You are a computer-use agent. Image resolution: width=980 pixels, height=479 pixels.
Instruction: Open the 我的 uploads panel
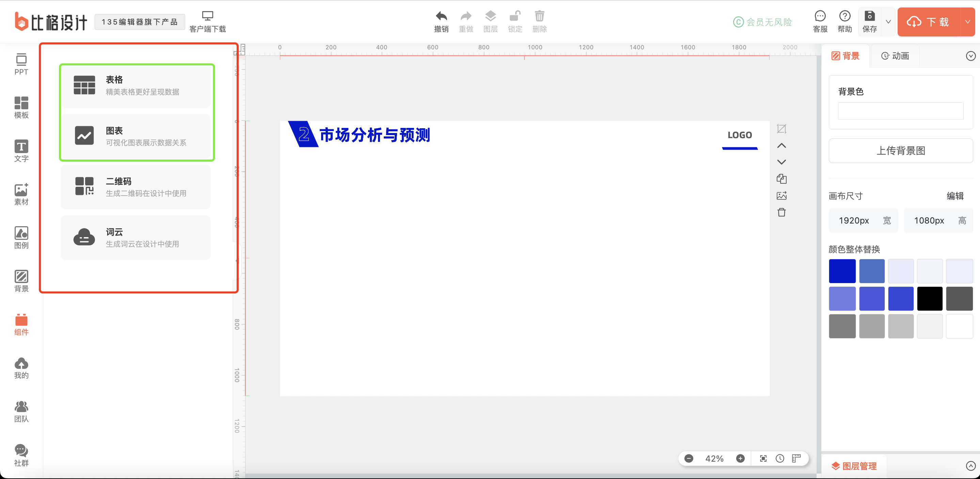click(21, 368)
